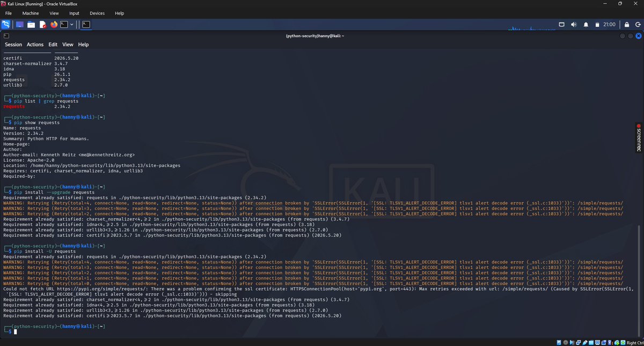Click 'Summary: Python HTTP for Humans.' line
Image resolution: width=644 pixels, height=346 pixels.
click(46, 138)
